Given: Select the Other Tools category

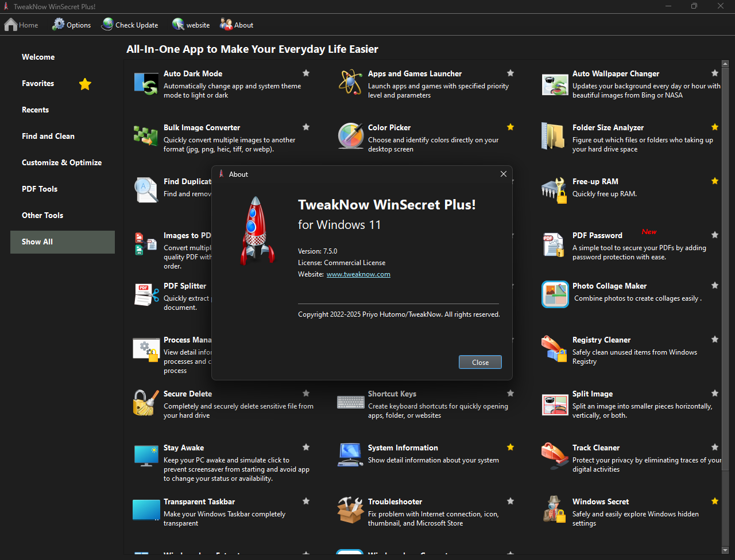Looking at the screenshot, I should pyautogui.click(x=63, y=215).
